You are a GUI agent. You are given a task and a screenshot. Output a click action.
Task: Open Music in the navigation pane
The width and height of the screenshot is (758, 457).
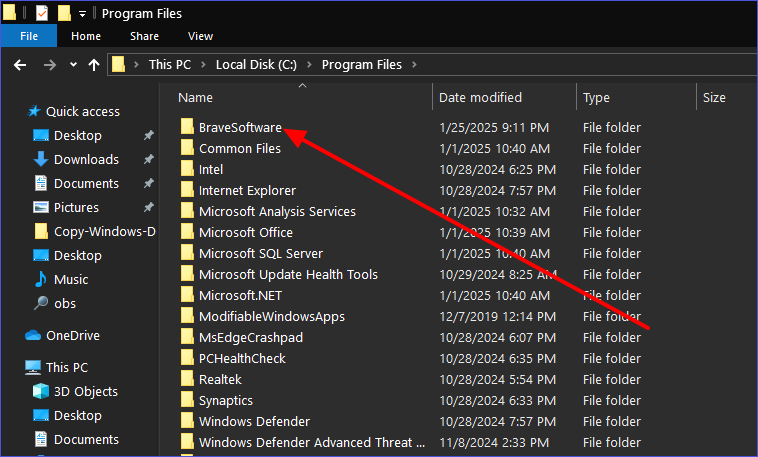click(71, 280)
